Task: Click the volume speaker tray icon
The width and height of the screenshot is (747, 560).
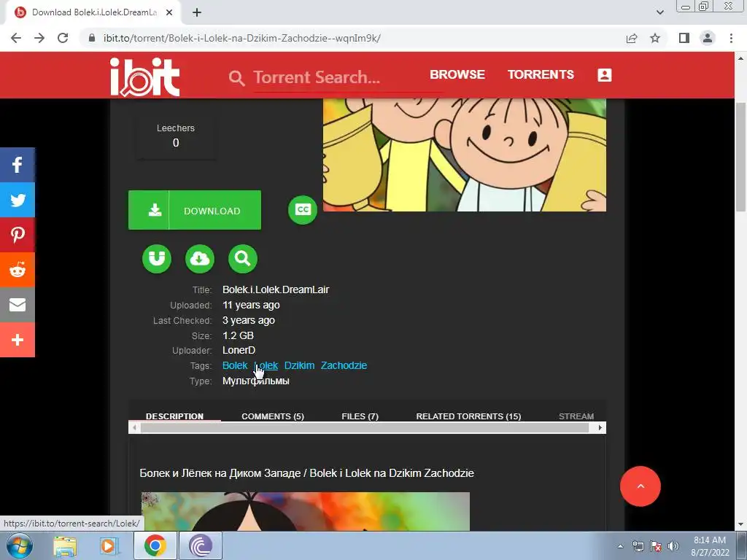Action: point(673,546)
